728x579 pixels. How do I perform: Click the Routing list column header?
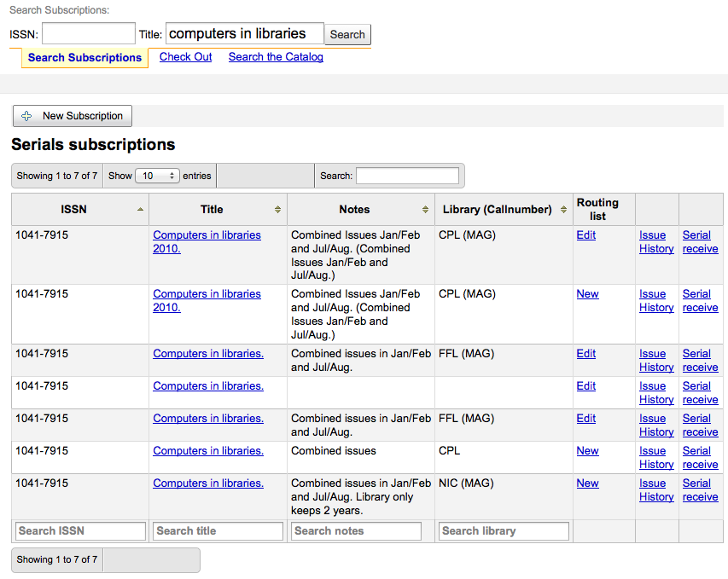pyautogui.click(x=604, y=210)
